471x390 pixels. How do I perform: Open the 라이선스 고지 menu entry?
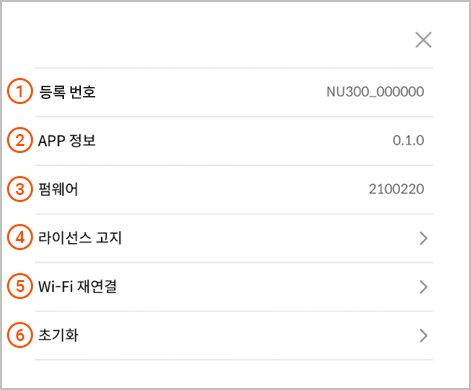pyautogui.click(x=234, y=238)
